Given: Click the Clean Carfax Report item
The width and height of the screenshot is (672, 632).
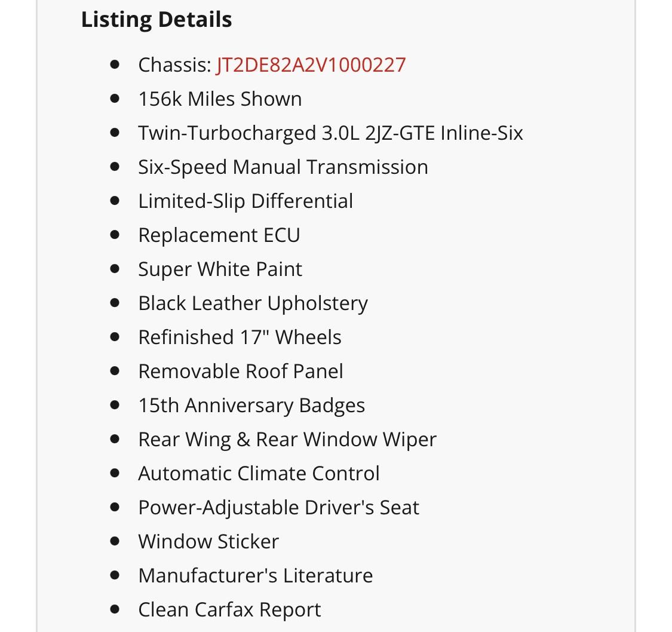Looking at the screenshot, I should pyautogui.click(x=229, y=610).
